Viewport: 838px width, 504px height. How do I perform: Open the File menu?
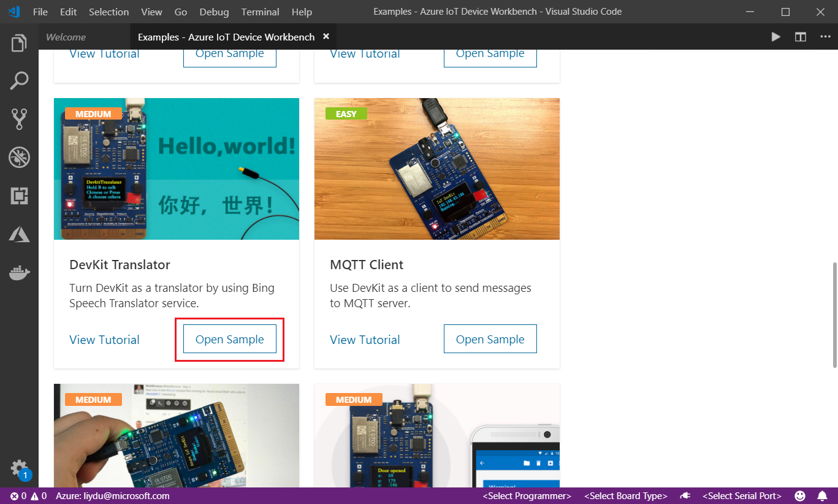coord(40,12)
